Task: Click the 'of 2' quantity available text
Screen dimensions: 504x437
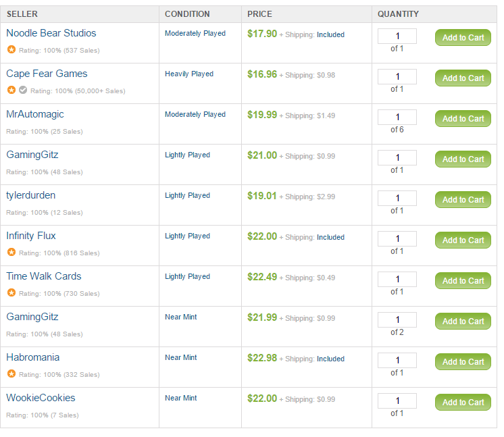Action: [x=397, y=332]
